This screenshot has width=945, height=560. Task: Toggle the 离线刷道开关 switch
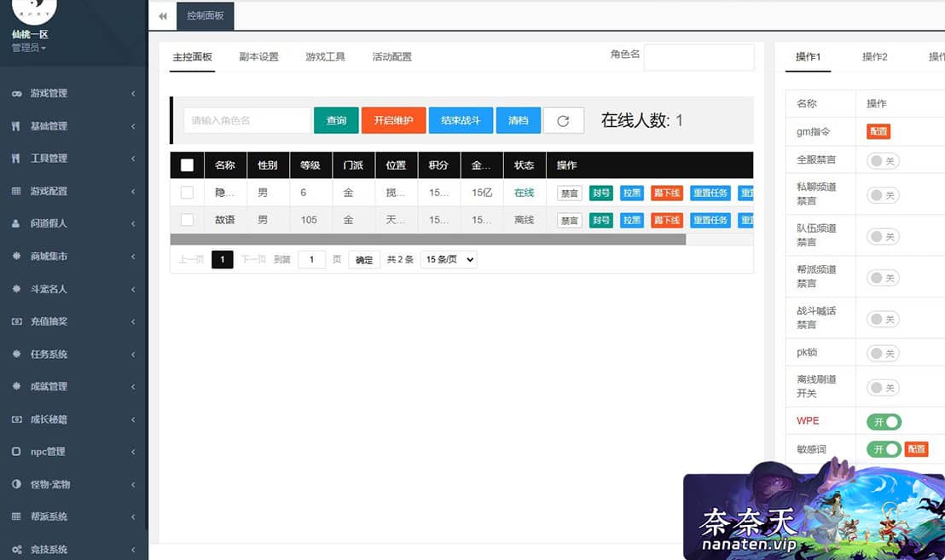[883, 387]
